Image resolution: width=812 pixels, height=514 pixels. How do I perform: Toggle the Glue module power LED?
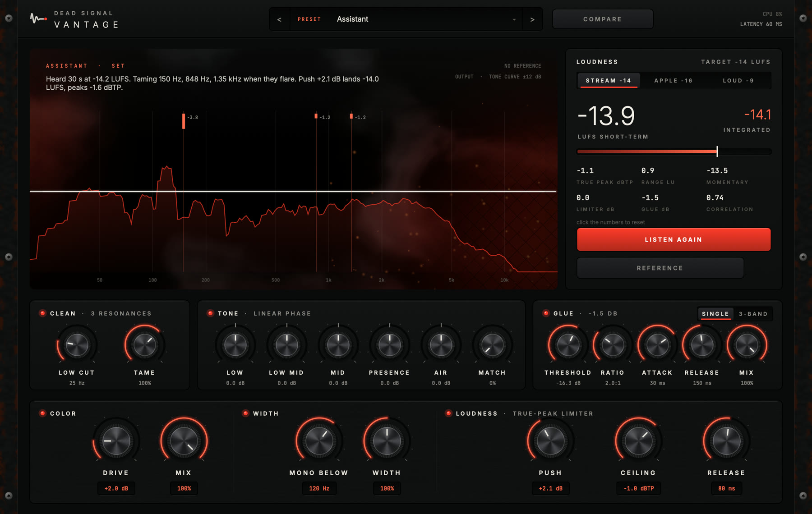coord(546,313)
